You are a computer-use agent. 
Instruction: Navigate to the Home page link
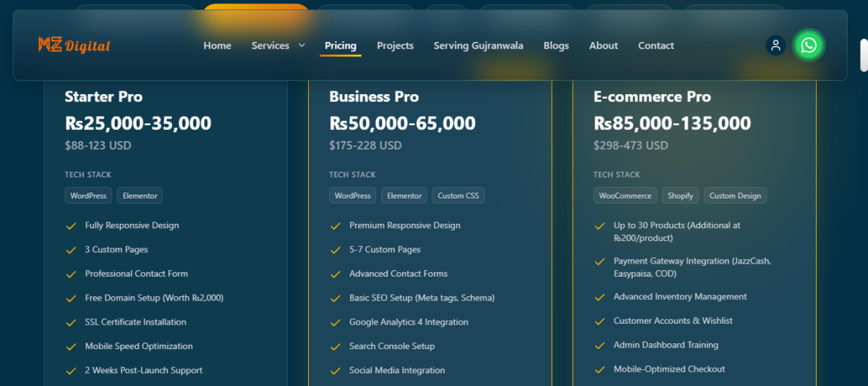tap(217, 46)
